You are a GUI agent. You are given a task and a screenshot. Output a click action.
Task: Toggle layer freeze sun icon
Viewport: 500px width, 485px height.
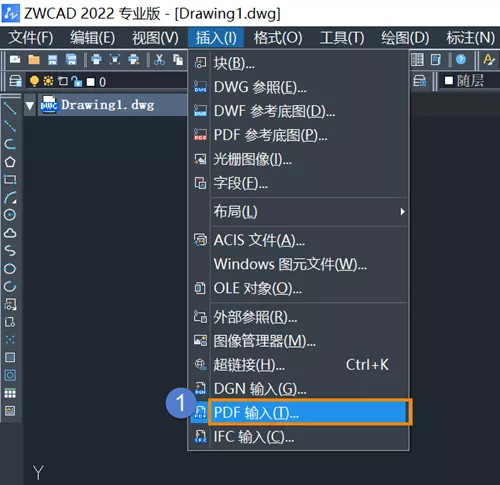tap(48, 81)
